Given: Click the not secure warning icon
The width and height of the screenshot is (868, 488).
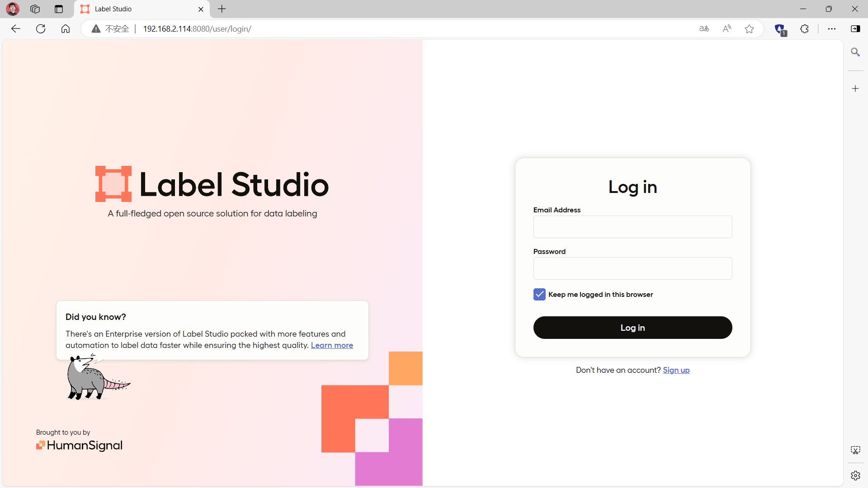Looking at the screenshot, I should click(96, 29).
